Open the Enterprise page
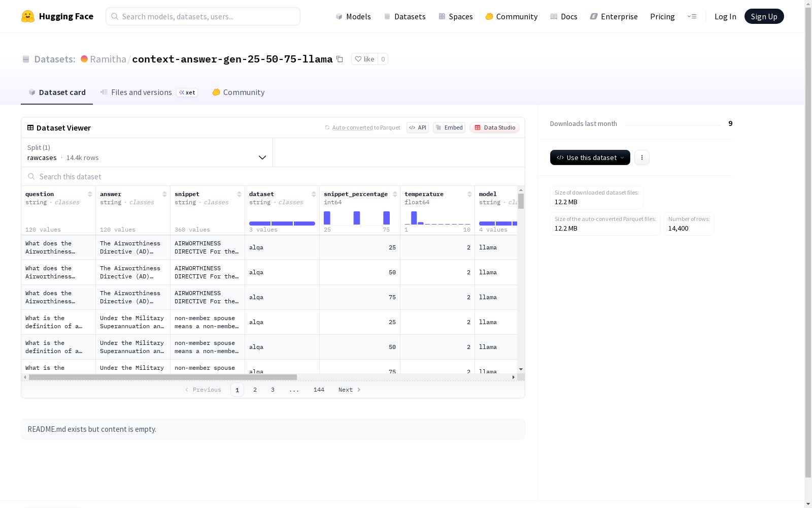The height and width of the screenshot is (508, 812). [614, 16]
